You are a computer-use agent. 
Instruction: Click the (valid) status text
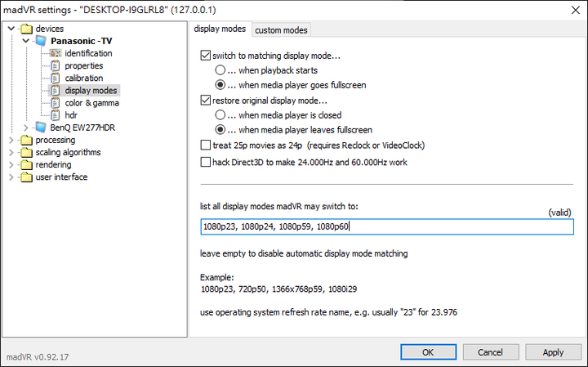[559, 213]
